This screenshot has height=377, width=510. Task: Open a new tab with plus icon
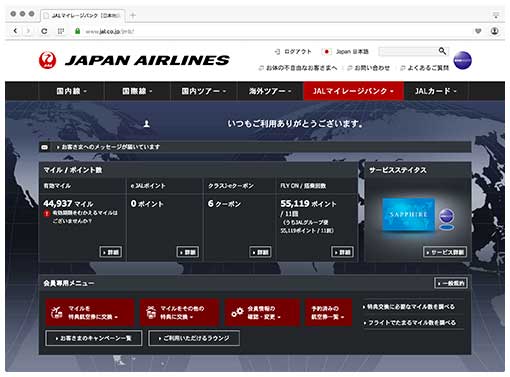pyautogui.click(x=133, y=15)
